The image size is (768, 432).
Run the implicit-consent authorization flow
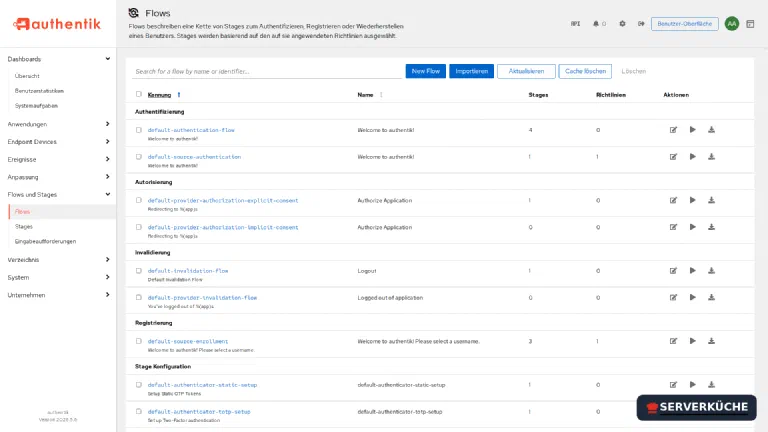coord(693,227)
